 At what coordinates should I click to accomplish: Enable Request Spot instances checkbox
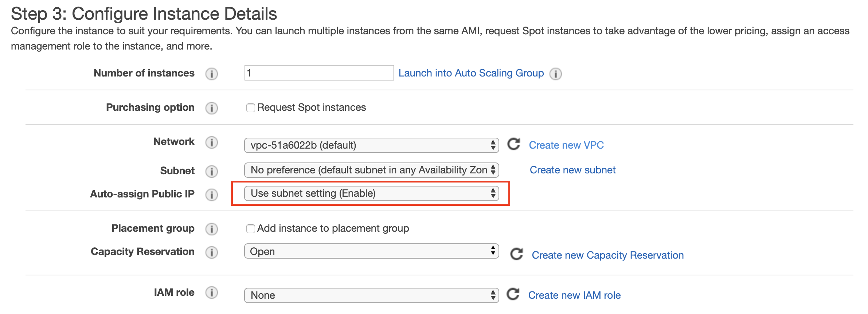[x=250, y=108]
